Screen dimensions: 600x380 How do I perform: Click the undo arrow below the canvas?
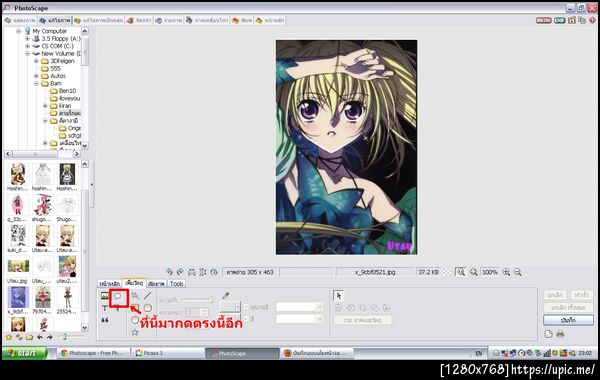tap(169, 272)
